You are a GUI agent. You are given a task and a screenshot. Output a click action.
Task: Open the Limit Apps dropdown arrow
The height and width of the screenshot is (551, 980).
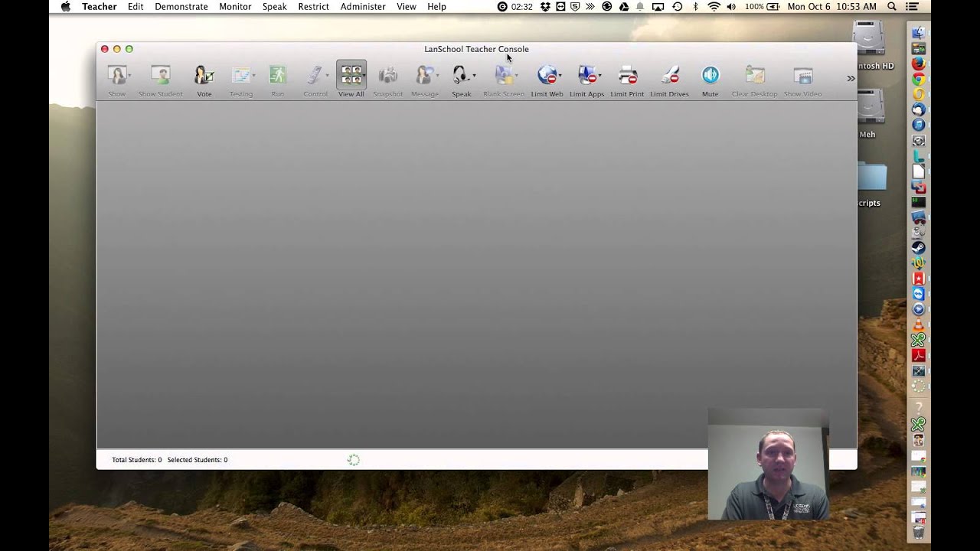[599, 75]
